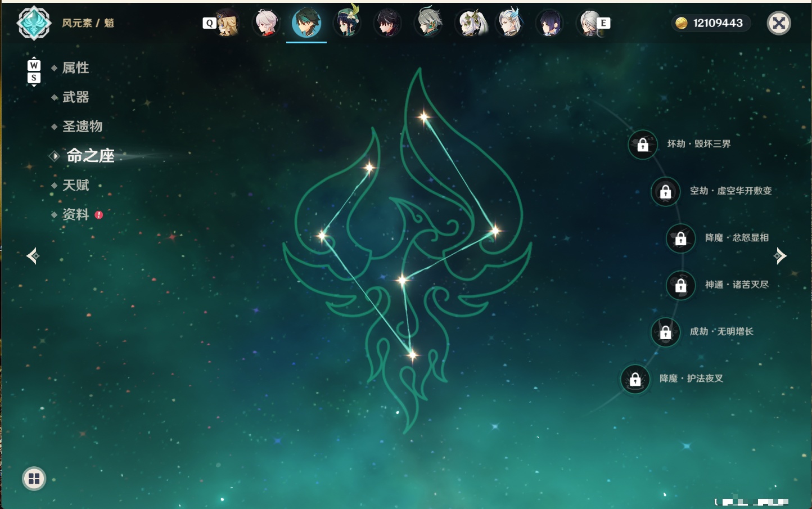Select the 天赋 talents menu item
812x509 pixels.
point(75,185)
